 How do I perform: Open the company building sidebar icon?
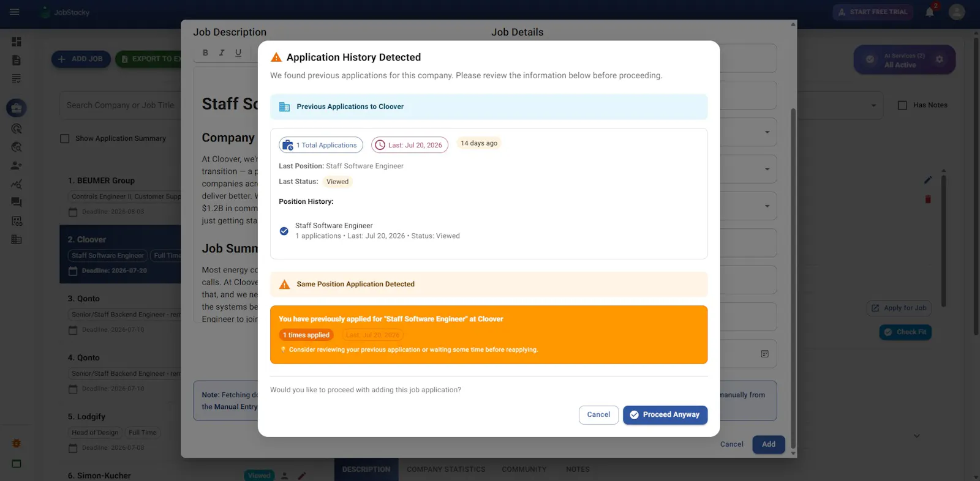pos(17,239)
